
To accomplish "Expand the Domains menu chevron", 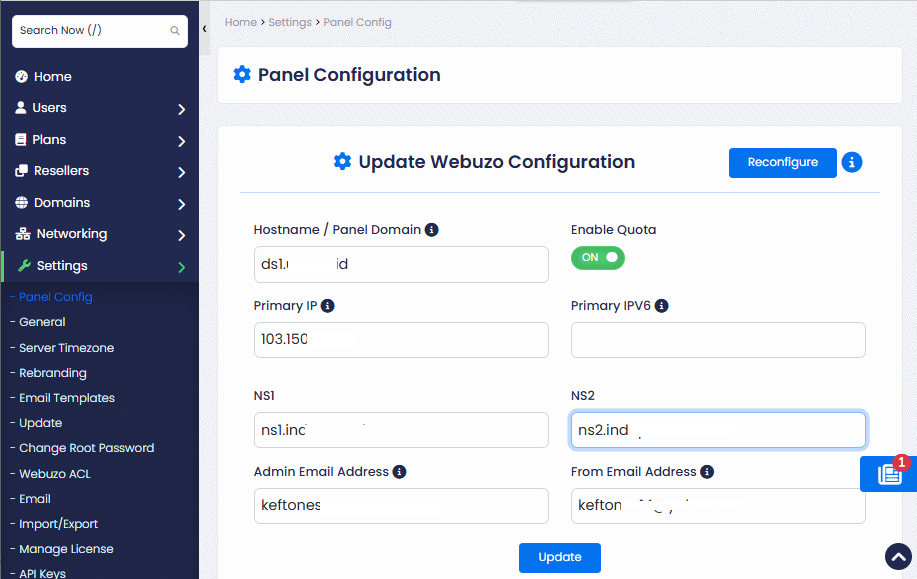I will 181,204.
